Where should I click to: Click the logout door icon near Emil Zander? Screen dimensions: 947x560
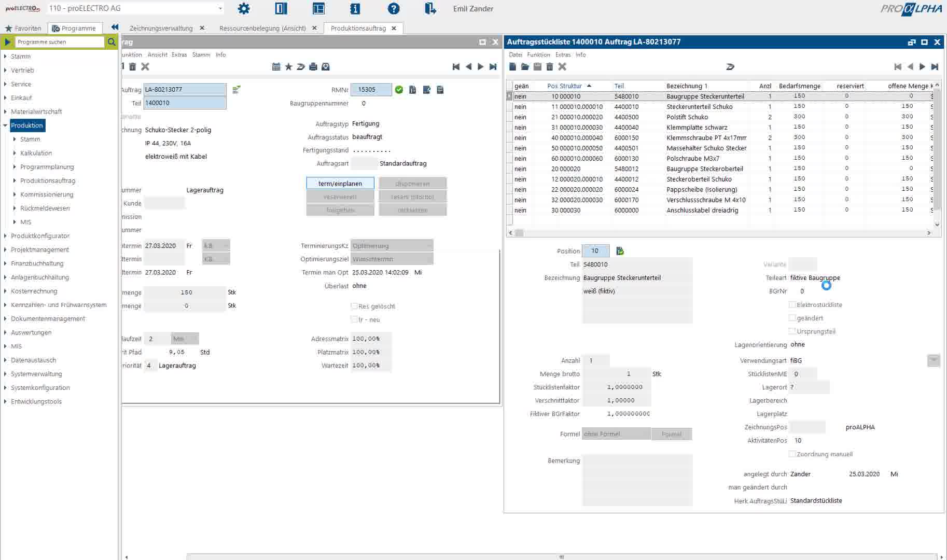click(430, 8)
